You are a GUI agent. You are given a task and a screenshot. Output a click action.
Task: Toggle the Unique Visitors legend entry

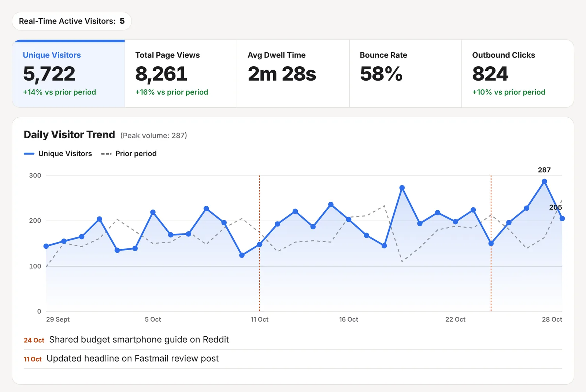click(58, 154)
